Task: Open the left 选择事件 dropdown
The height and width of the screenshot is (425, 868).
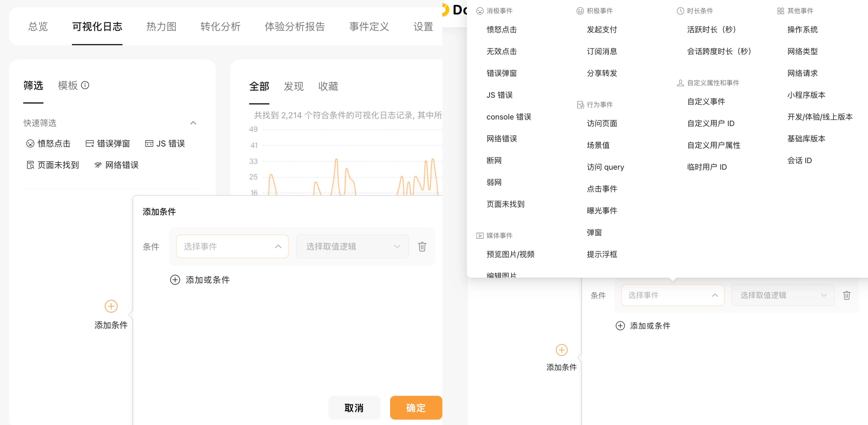Action: pos(232,246)
